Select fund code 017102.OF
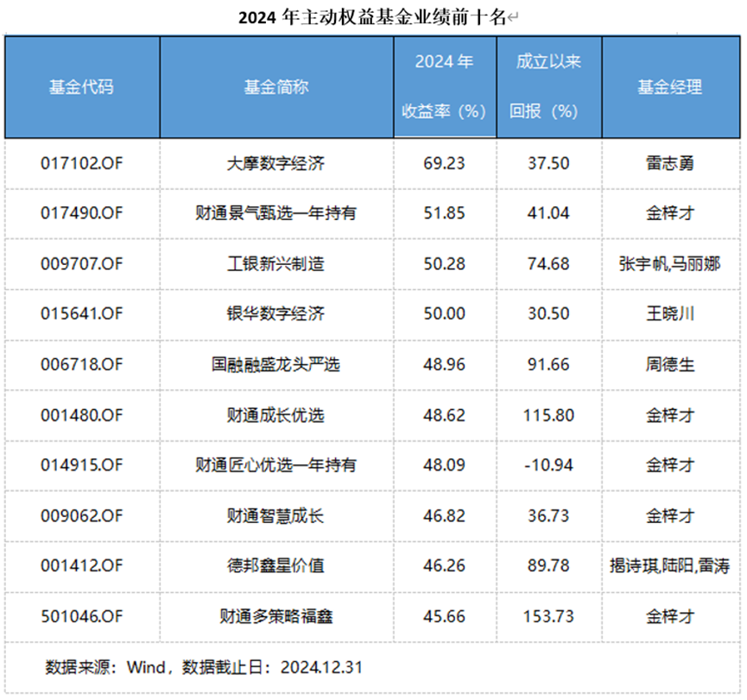Screen dimensions: 747x700 pos(81,163)
